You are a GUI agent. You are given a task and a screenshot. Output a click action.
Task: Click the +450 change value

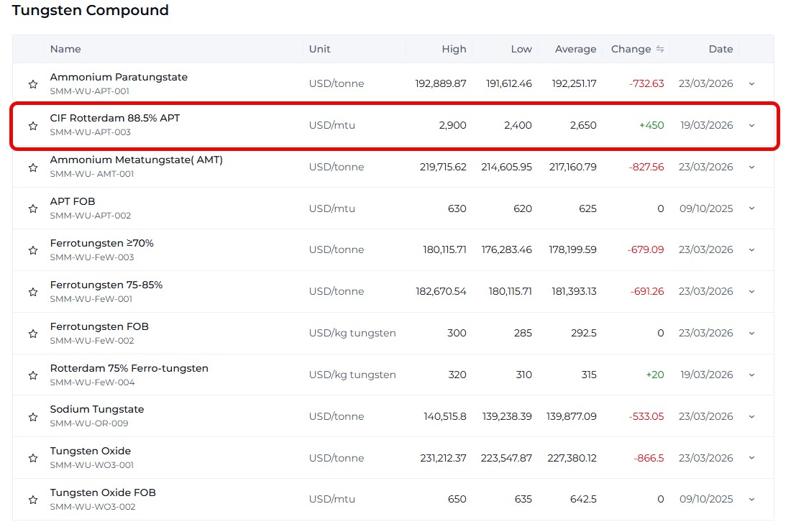651,125
